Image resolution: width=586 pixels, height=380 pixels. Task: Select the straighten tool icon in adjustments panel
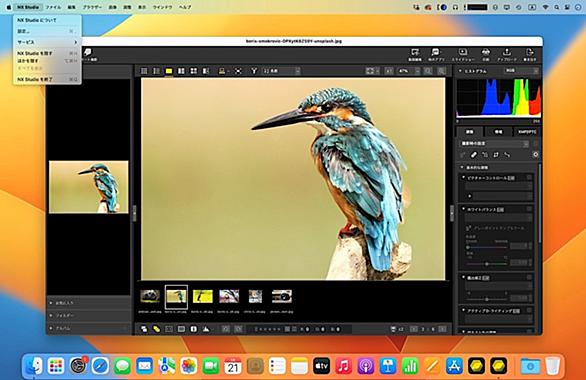(496, 155)
